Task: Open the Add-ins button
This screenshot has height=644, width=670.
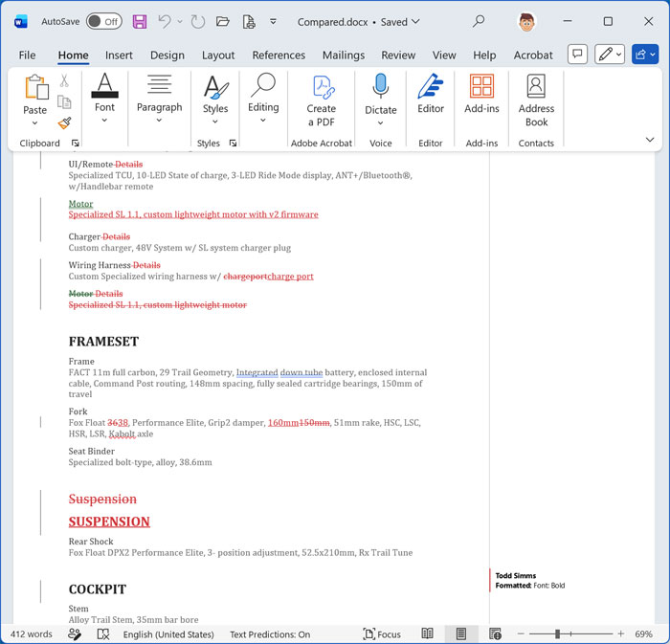Action: 481,95
